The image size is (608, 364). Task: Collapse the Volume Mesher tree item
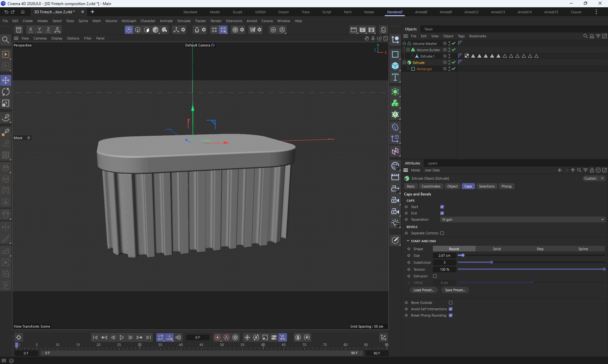pyautogui.click(x=404, y=44)
